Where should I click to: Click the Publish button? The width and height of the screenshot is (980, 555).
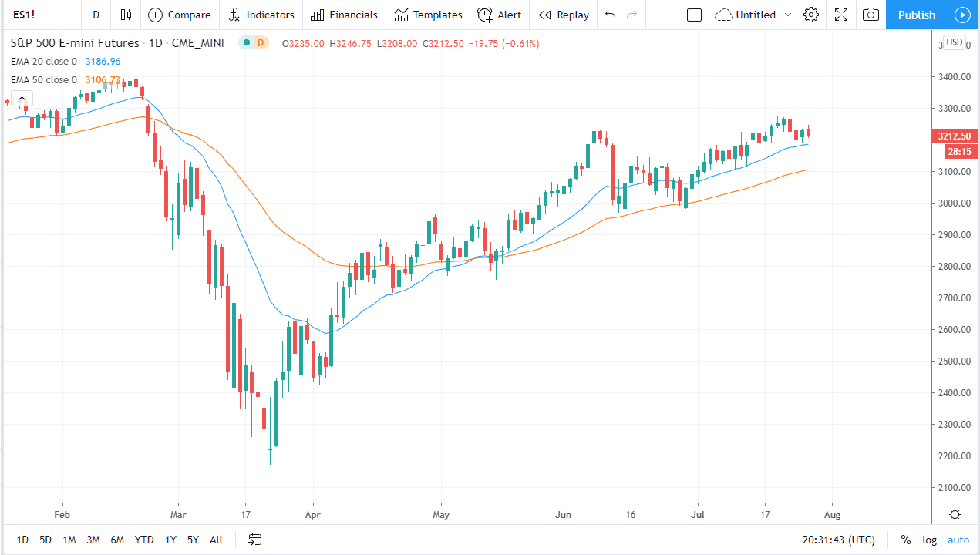[x=916, y=15]
